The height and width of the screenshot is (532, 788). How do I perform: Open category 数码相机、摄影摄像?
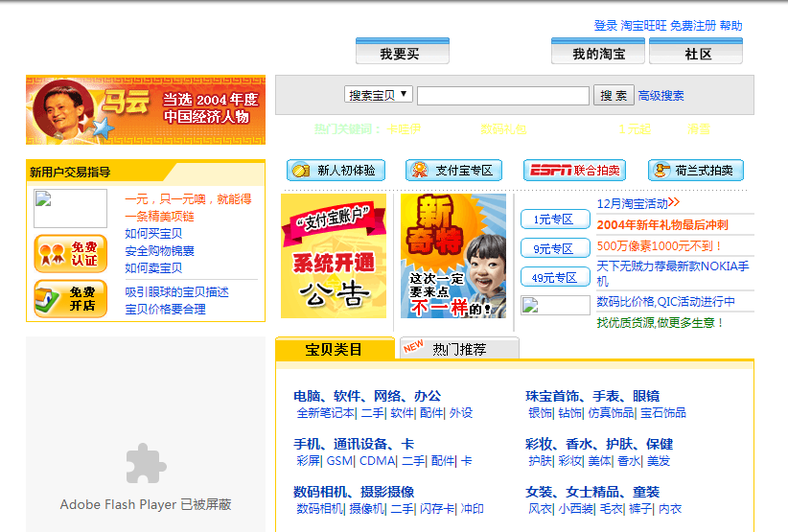click(x=354, y=492)
